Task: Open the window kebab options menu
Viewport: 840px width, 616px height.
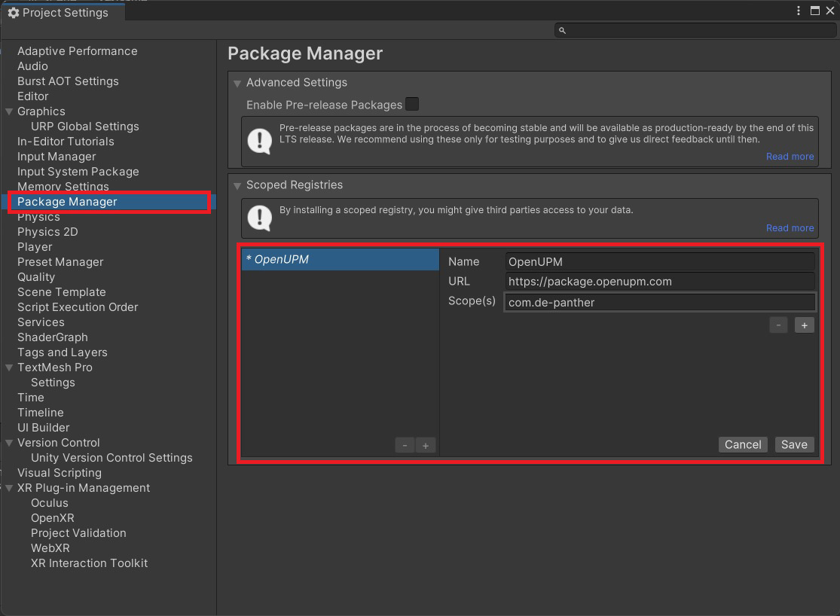Action: tap(799, 11)
